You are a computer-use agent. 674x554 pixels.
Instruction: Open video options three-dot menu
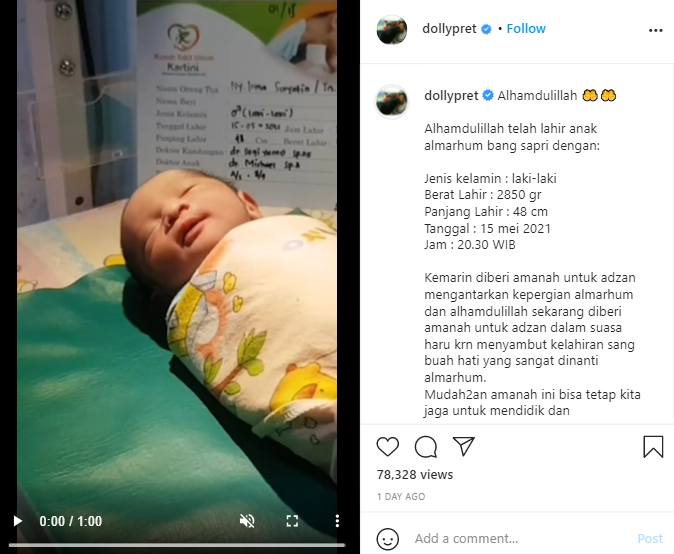click(337, 521)
